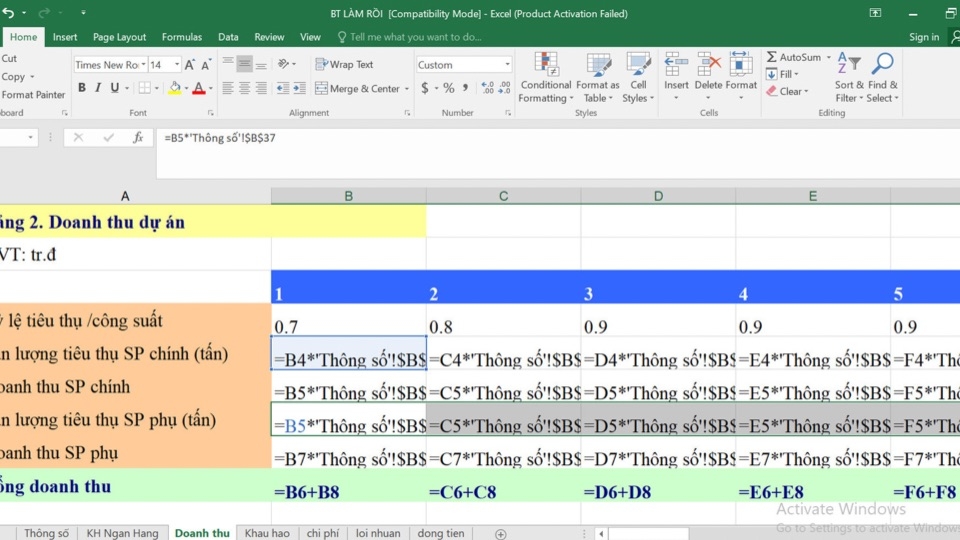
Task: Open the font size 14 dropdown
Action: [178, 65]
